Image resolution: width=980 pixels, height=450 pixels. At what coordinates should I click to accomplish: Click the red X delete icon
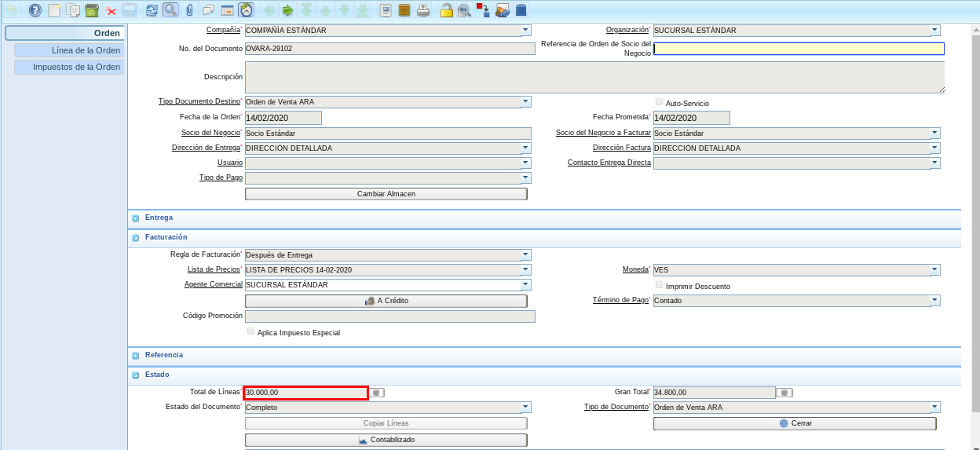(x=111, y=10)
